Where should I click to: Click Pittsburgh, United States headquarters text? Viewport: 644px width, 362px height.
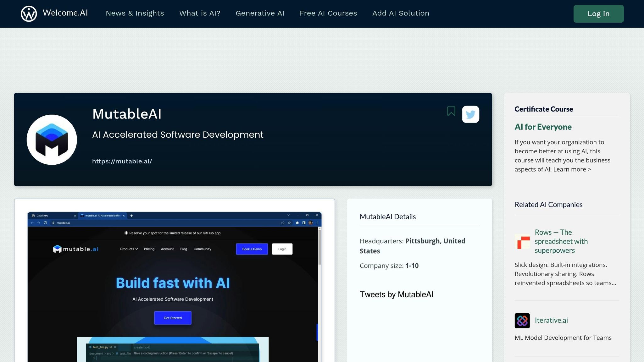click(x=413, y=246)
